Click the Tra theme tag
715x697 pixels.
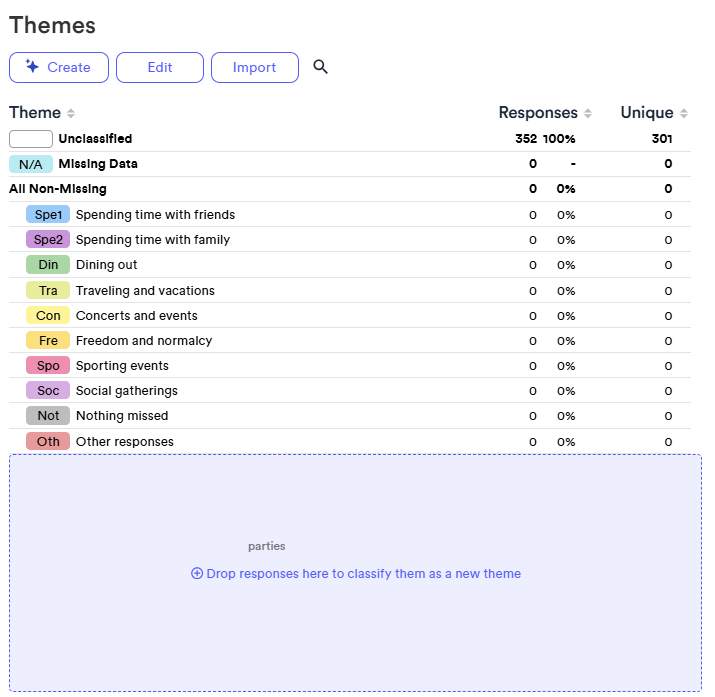point(48,290)
